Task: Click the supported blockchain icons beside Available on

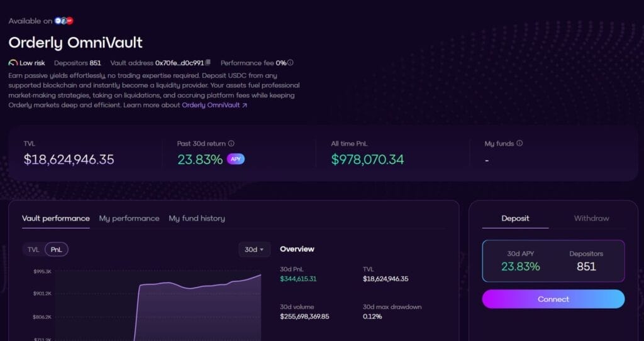Action: click(65, 21)
